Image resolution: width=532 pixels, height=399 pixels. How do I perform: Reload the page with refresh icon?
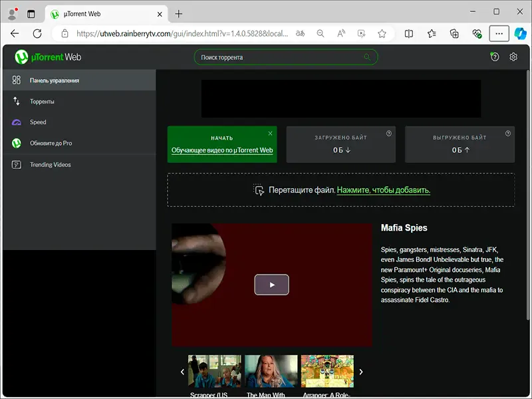37,33
